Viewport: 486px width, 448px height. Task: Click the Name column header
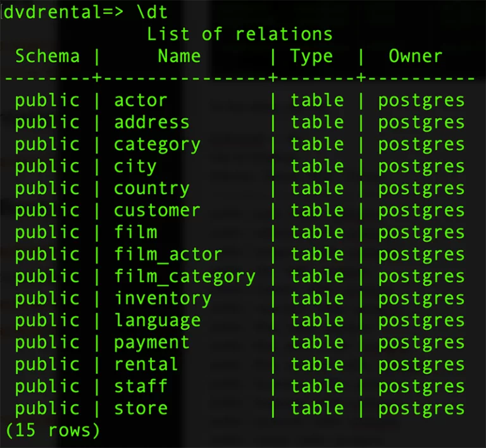click(x=179, y=56)
